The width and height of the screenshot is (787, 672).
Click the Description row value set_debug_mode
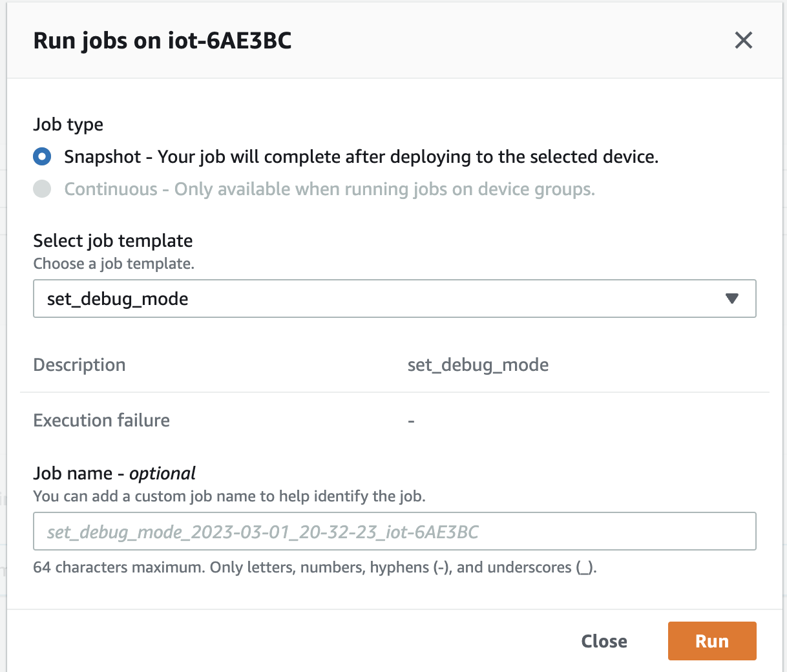click(x=477, y=364)
